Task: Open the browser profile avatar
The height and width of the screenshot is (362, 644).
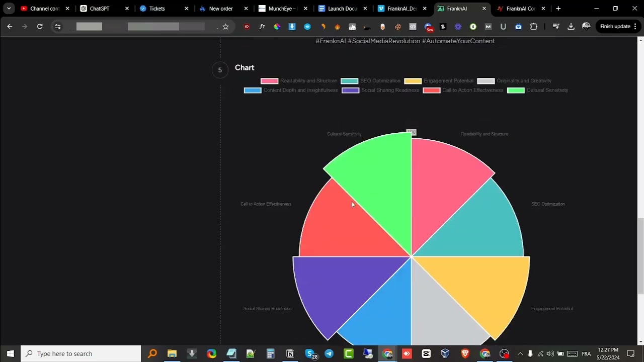Action: pos(586,27)
